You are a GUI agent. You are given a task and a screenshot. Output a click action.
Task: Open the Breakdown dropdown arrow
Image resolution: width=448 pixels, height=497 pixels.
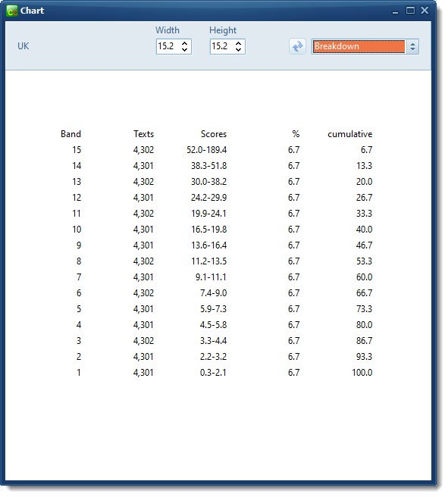pos(412,47)
